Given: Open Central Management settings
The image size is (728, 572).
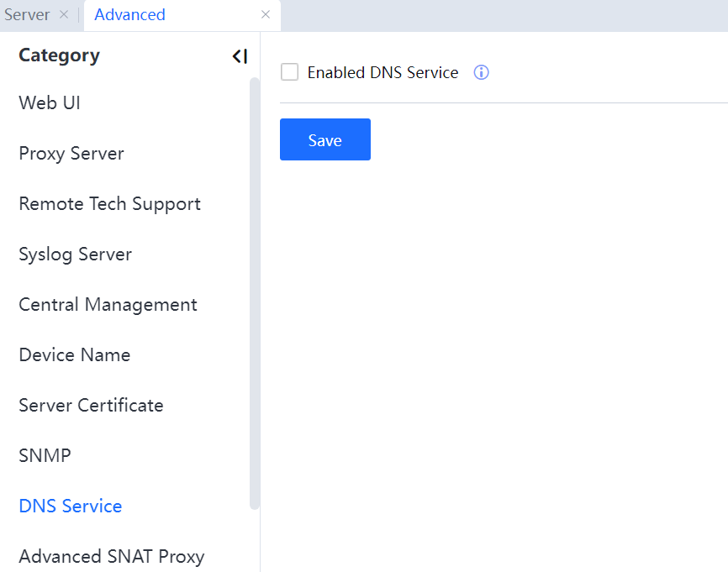Looking at the screenshot, I should pos(108,304).
